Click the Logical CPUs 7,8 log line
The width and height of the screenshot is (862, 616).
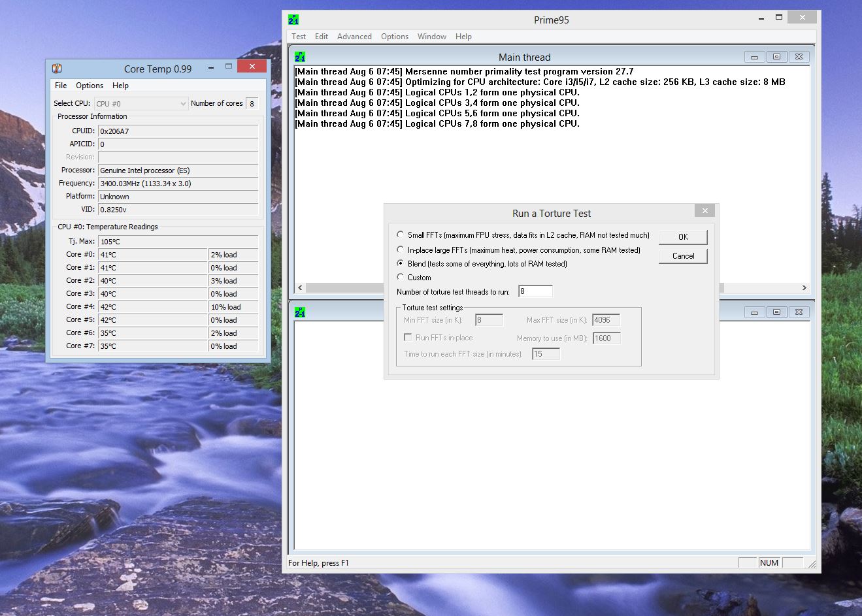[x=437, y=123]
